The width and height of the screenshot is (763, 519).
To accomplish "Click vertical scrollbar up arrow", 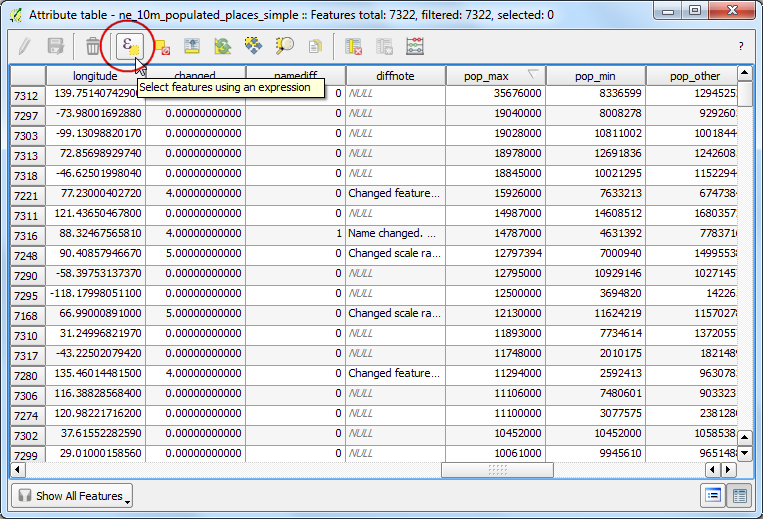I will pyautogui.click(x=745, y=73).
